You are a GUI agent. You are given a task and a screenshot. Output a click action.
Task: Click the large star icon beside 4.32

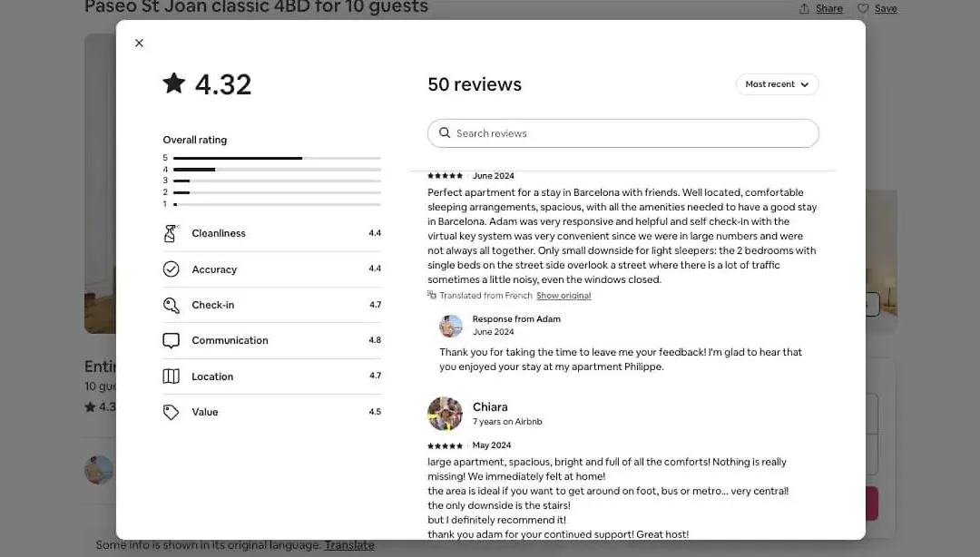[x=173, y=83]
